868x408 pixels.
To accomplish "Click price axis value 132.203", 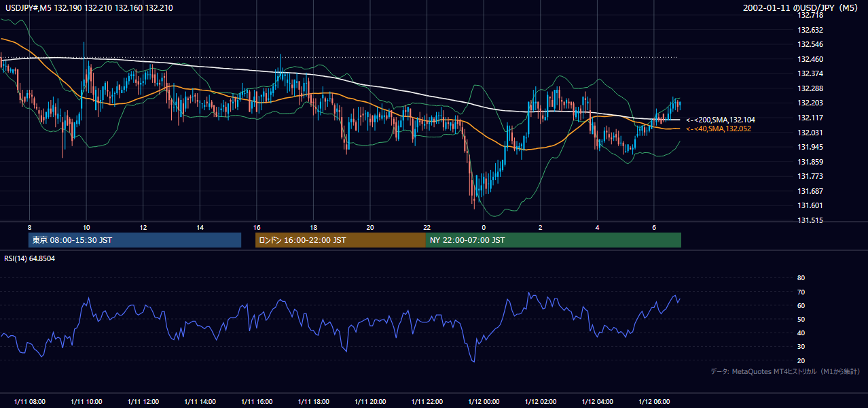I will click(x=810, y=103).
